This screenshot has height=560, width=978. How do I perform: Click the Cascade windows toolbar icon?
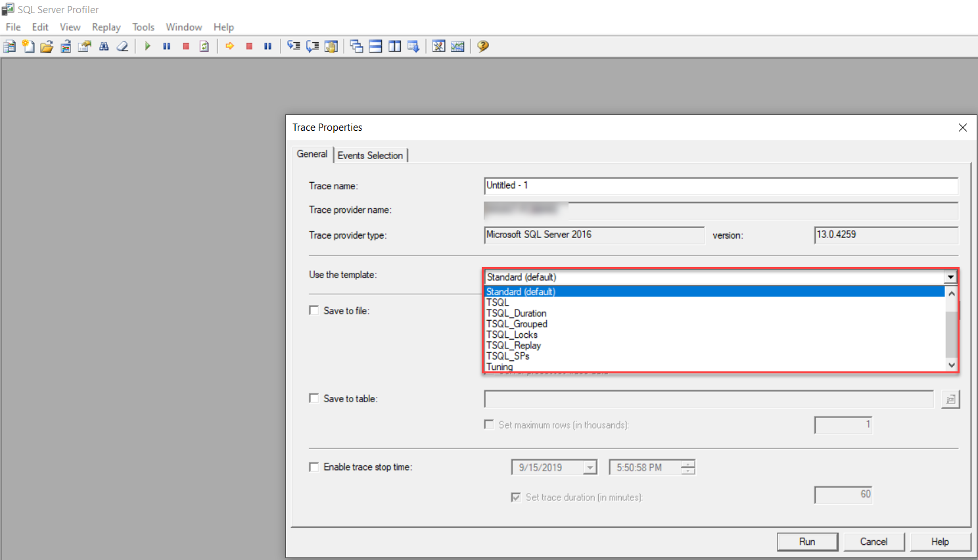tap(357, 46)
